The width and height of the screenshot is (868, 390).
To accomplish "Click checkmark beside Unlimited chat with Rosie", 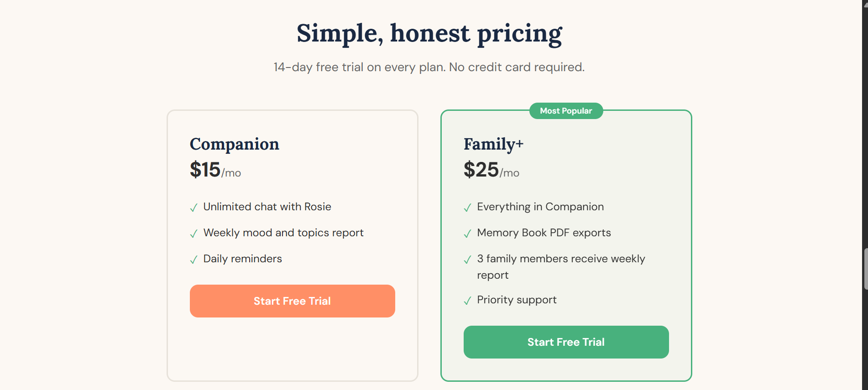I will (193, 208).
